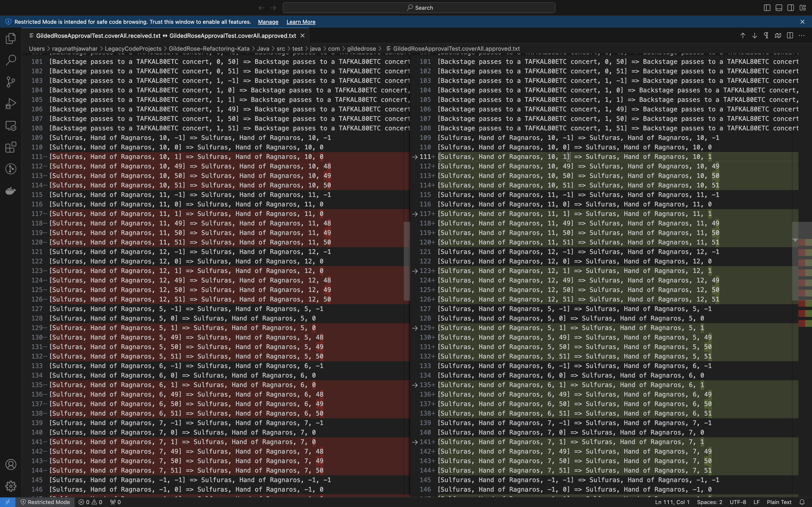The image size is (812, 507).
Task: Click the diff overview ruler slider
Action: [805, 262]
